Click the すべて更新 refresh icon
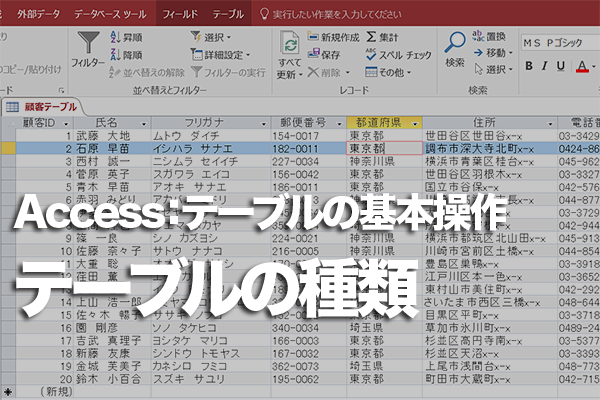This screenshot has height=400, width=600. point(290,43)
